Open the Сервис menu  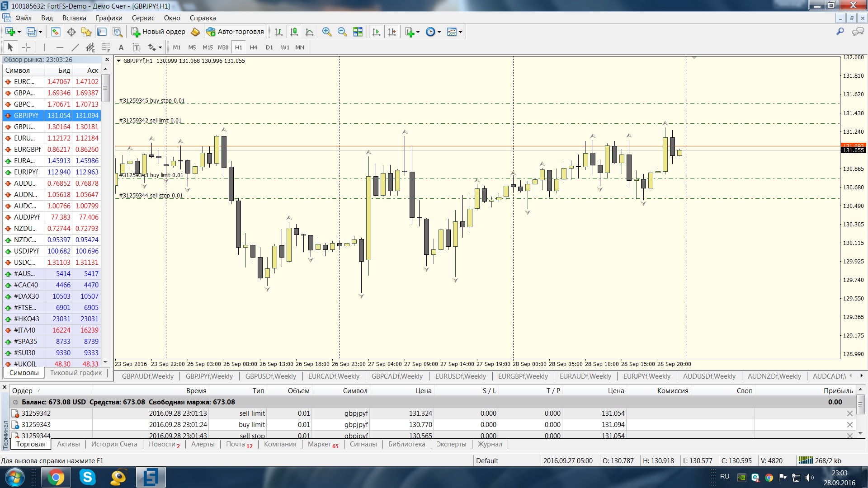[143, 18]
